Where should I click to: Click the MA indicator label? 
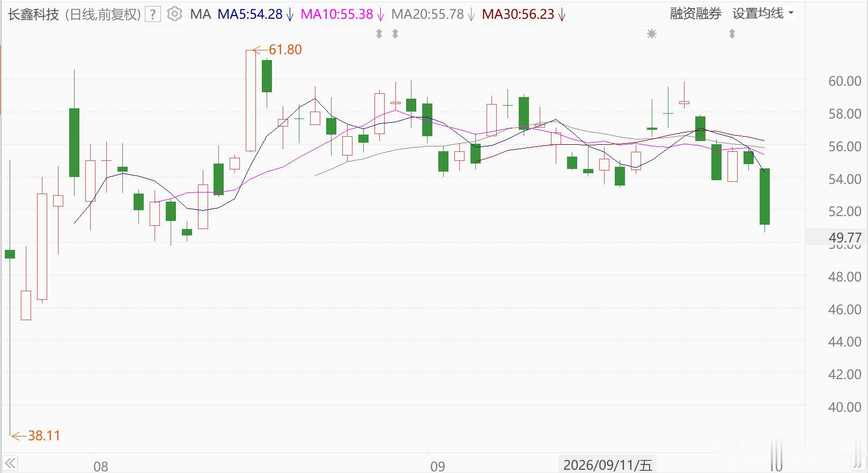tap(201, 14)
